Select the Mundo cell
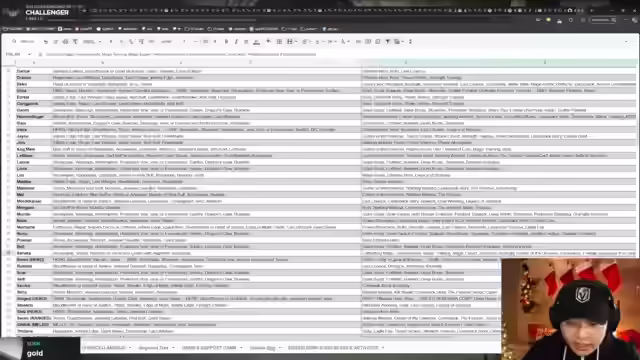Image resolution: width=640 pixels, height=360 pixels. tap(33, 214)
